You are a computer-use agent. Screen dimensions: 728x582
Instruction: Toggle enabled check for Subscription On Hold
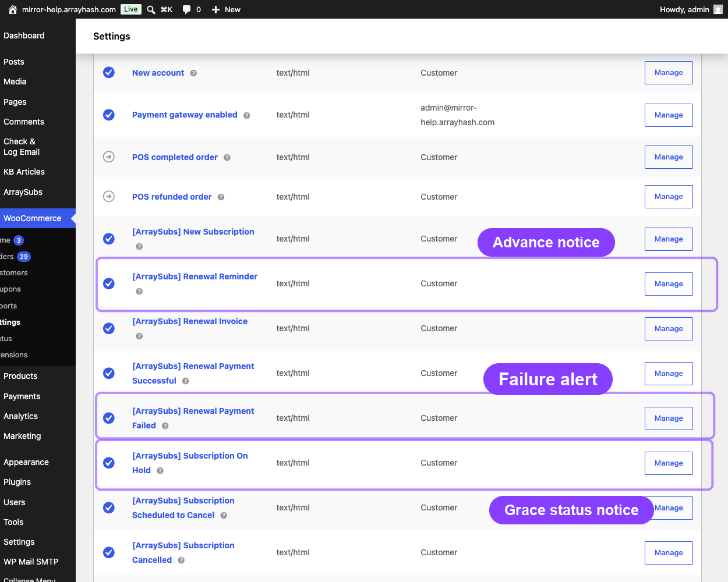(109, 463)
